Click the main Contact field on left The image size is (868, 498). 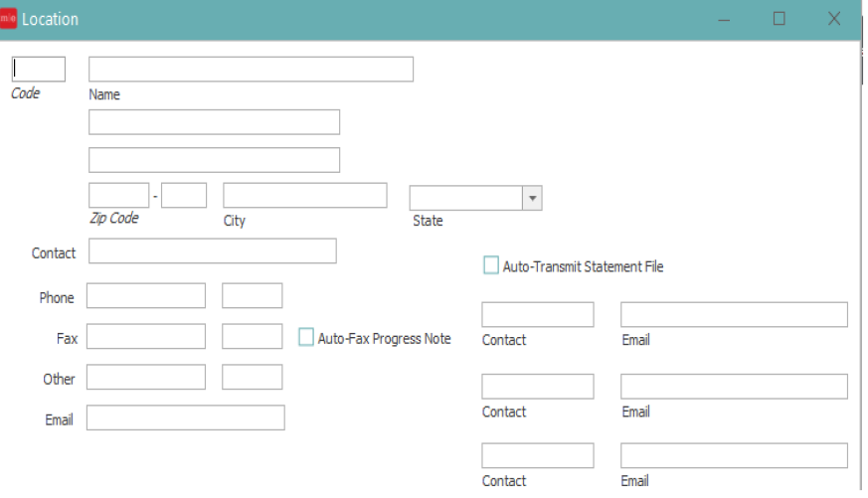coord(213,251)
